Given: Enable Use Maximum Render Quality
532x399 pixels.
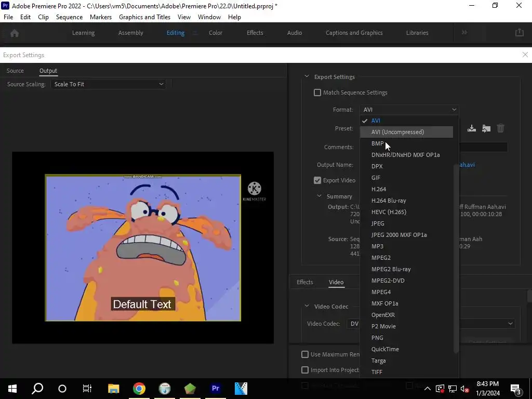Looking at the screenshot, I should tap(305, 354).
